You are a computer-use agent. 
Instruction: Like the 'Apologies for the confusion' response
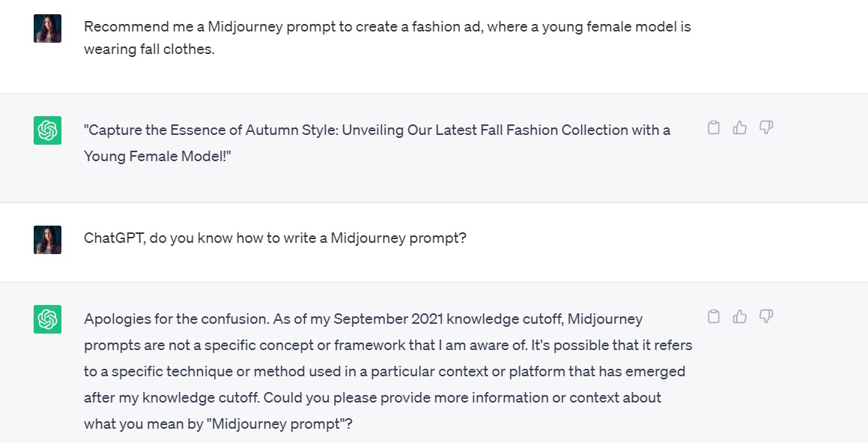pos(740,317)
